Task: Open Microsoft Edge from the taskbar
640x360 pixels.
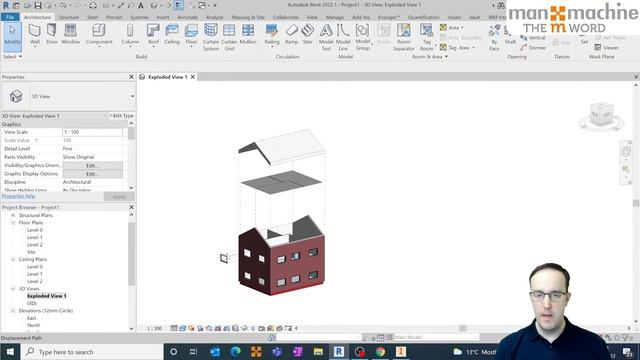Action: [x=236, y=351]
